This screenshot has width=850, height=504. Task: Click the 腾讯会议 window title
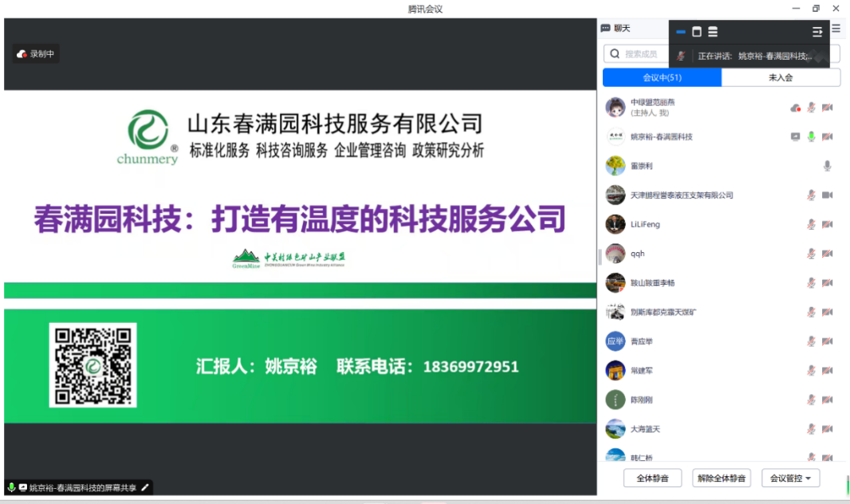(425, 10)
